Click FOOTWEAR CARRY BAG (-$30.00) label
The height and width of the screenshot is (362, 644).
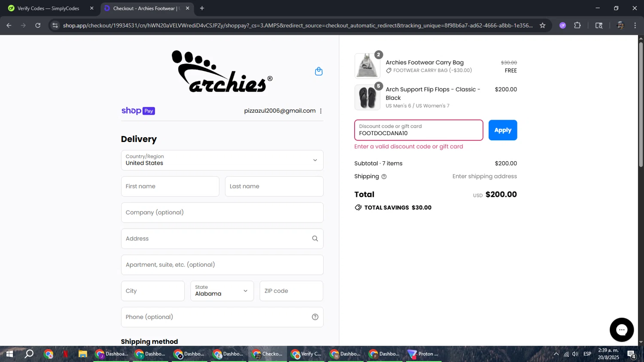[x=432, y=70]
